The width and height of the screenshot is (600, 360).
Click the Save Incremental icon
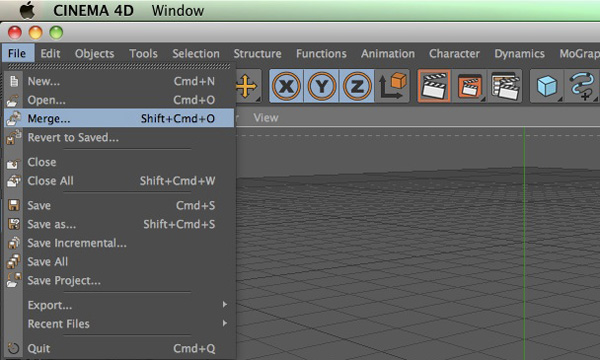[x=13, y=243]
